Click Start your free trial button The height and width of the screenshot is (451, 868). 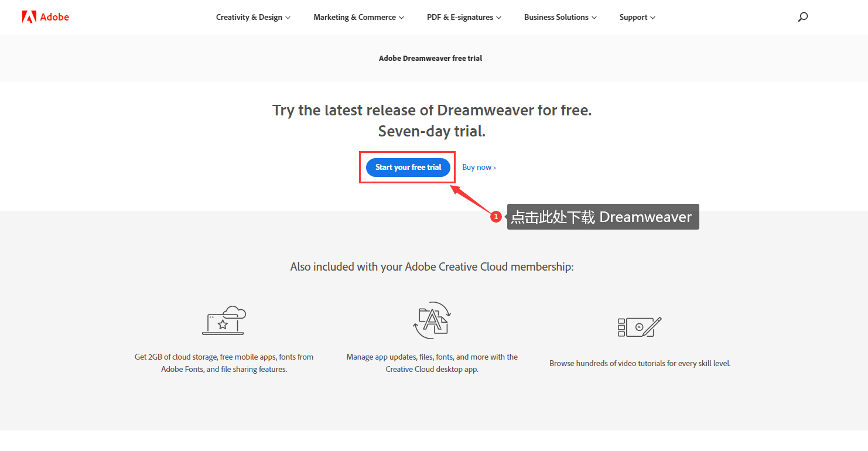408,167
